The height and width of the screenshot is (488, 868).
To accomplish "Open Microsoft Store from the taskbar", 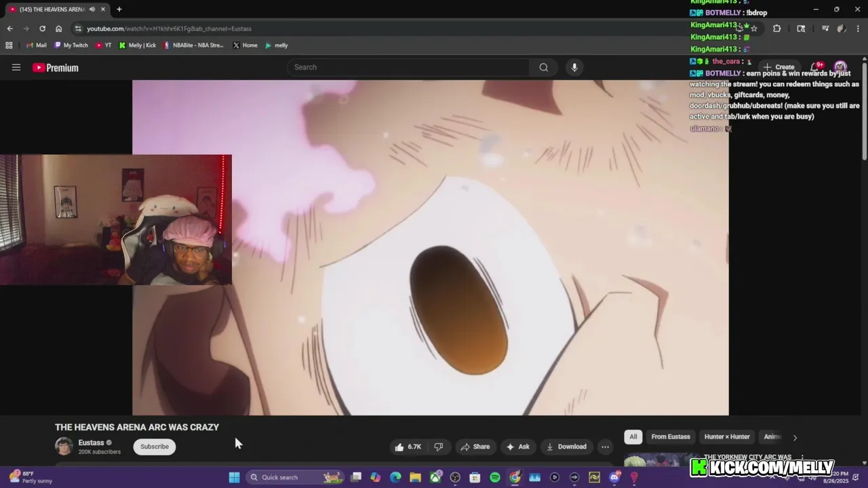I will (x=475, y=477).
